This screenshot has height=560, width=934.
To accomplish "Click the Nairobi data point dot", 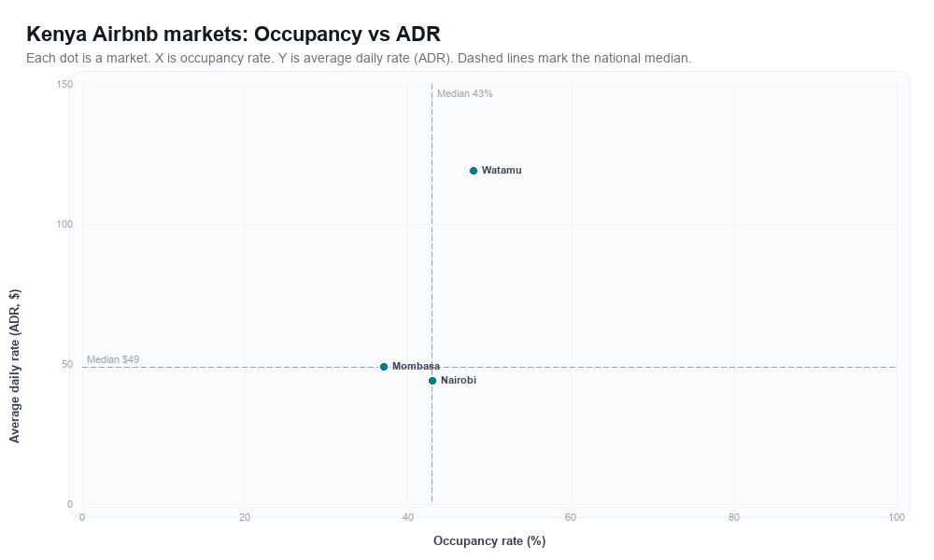I will [432, 381].
